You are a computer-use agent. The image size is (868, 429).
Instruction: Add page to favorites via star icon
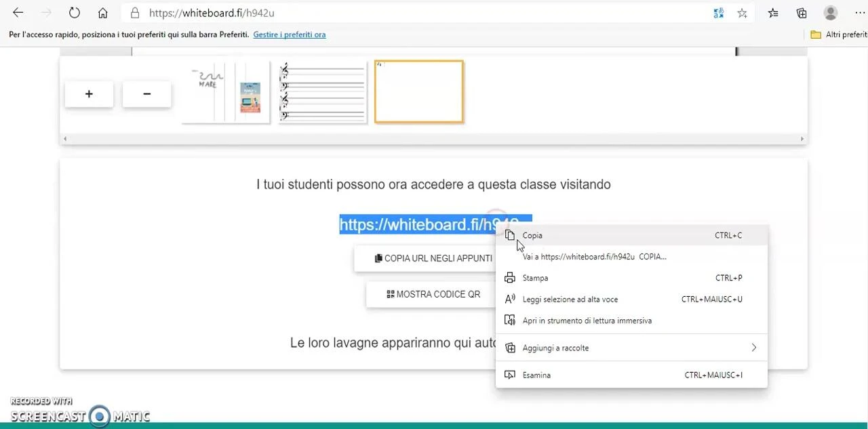coord(742,13)
